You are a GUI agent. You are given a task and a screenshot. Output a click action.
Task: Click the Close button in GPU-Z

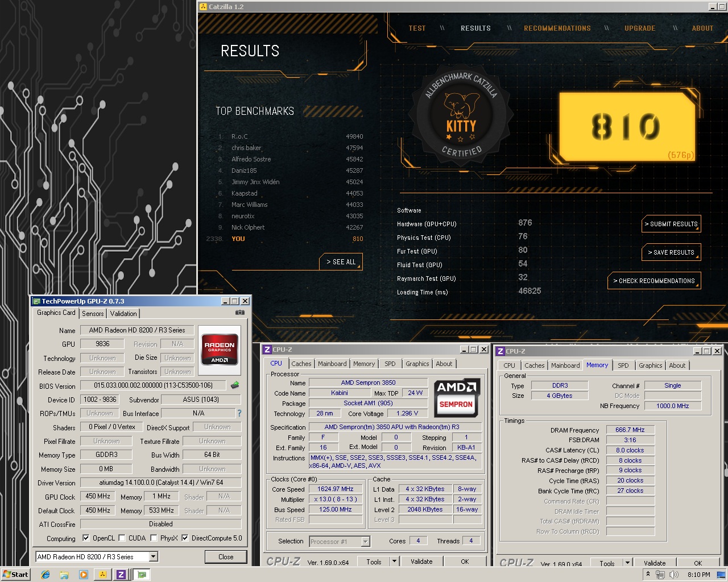point(226,557)
